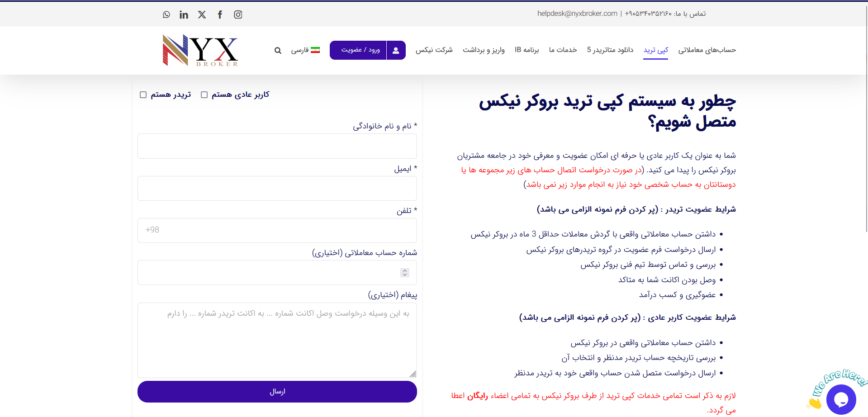Open the شرکت نیکس menu item
Viewport: 868px width, 417px height.
click(434, 50)
